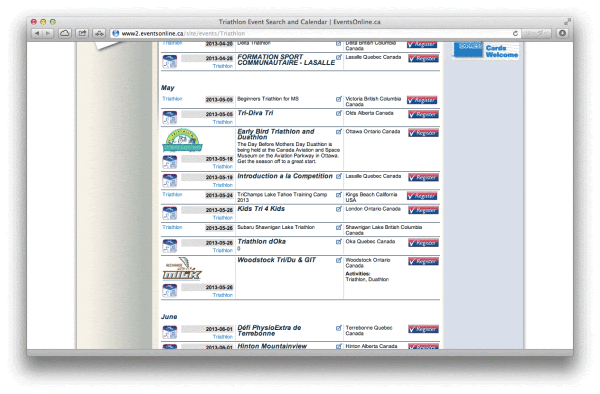Click the address bar URL field
The width and height of the screenshot is (600, 394).
tap(314, 34)
